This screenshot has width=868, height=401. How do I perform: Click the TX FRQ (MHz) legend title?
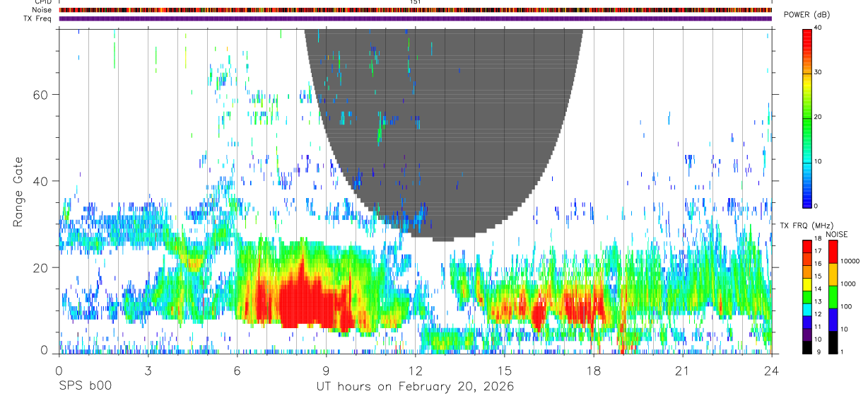(x=806, y=226)
